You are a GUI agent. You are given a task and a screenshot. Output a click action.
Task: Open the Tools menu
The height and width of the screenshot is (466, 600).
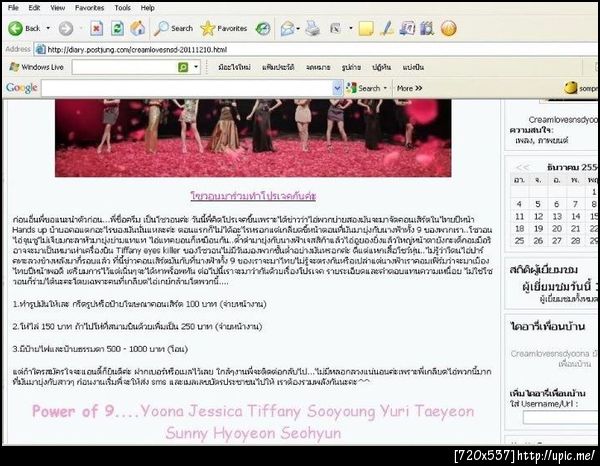point(122,8)
